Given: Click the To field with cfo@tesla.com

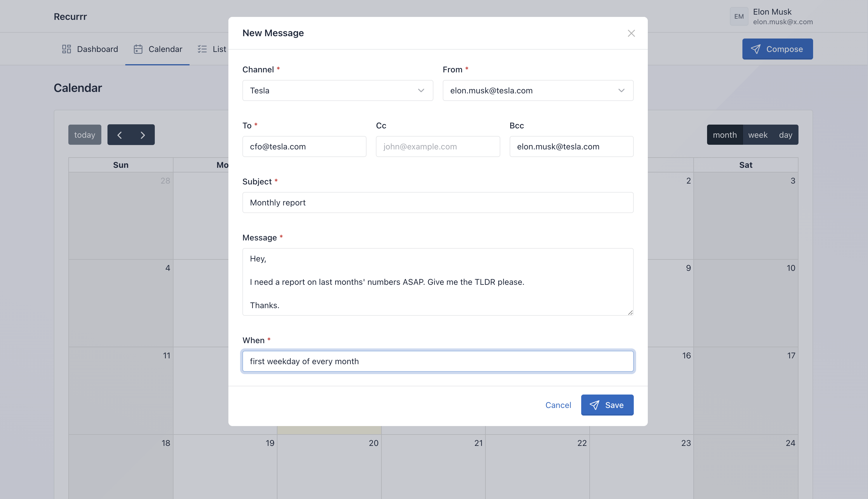Looking at the screenshot, I should click(x=304, y=147).
